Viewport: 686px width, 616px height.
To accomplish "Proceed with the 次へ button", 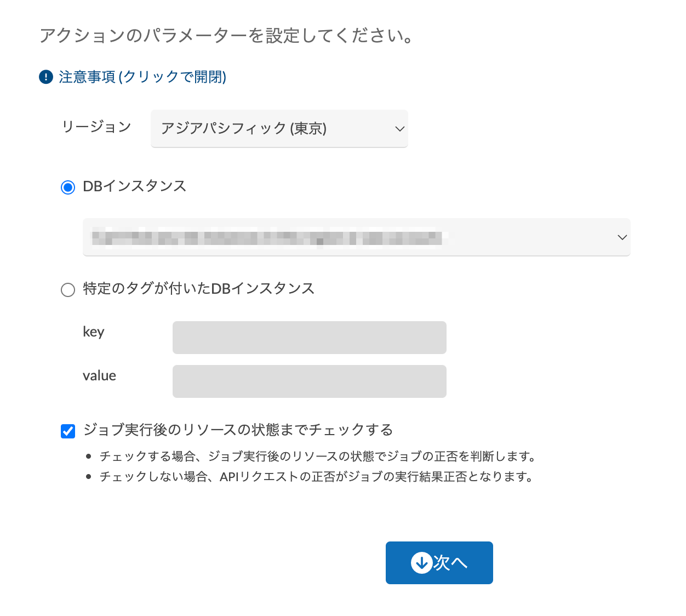I will pyautogui.click(x=439, y=563).
